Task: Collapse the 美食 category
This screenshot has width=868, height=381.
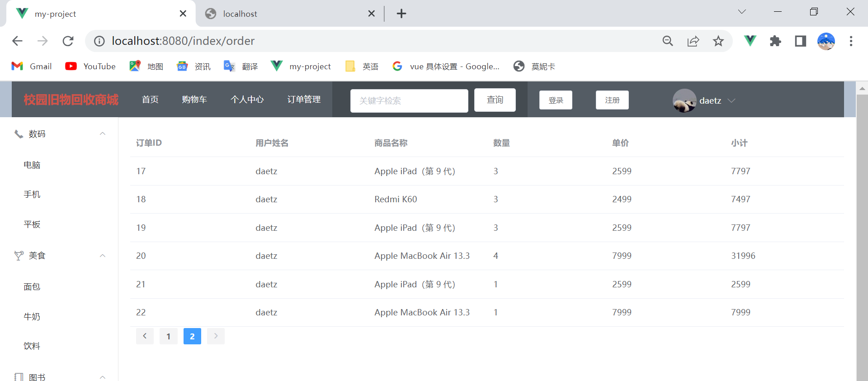Action: tap(103, 256)
